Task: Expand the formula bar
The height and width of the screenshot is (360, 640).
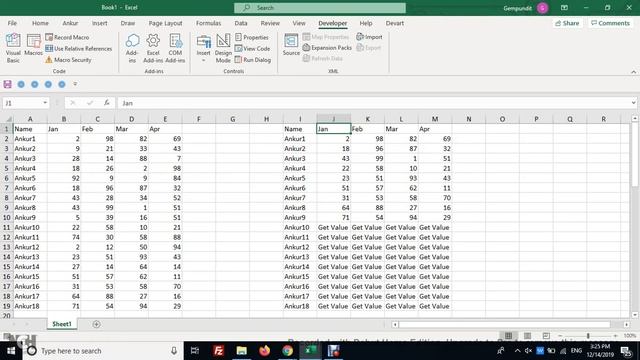Action: coord(633,103)
